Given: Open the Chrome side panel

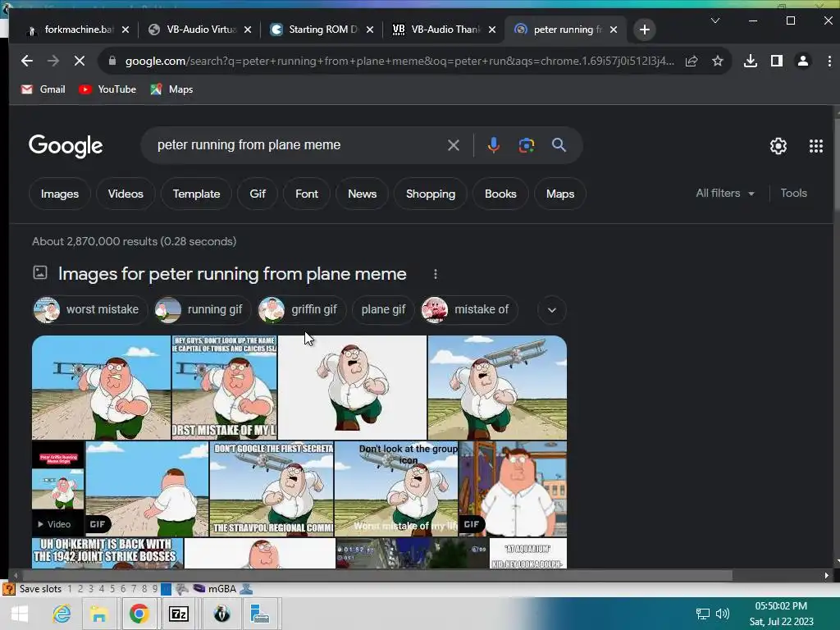Looking at the screenshot, I should click(776, 61).
